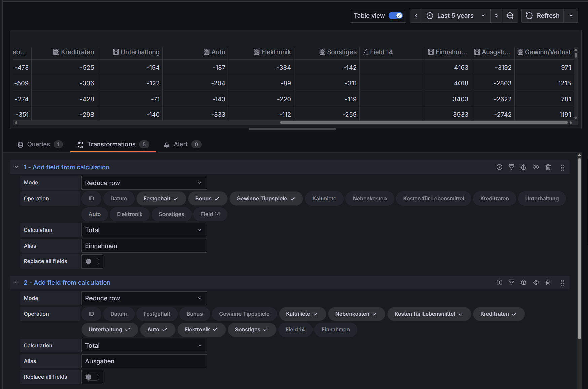Image resolution: width=588 pixels, height=389 pixels.
Task: Open the Last 5 years time picker
Action: (x=455, y=16)
